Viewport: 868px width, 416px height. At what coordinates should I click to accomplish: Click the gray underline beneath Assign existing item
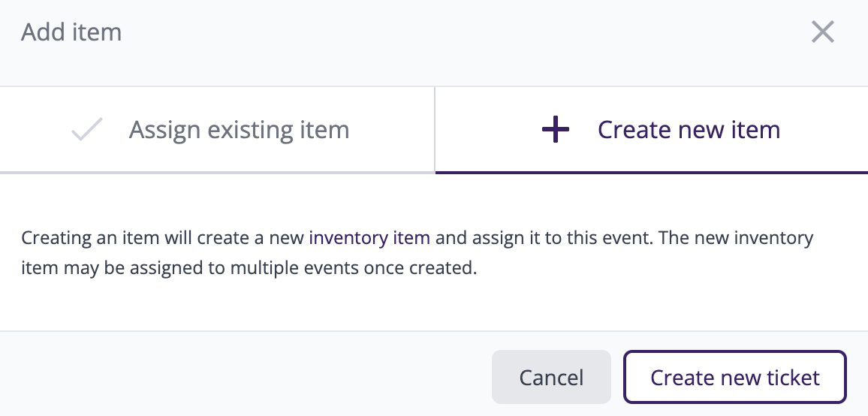coord(218,172)
